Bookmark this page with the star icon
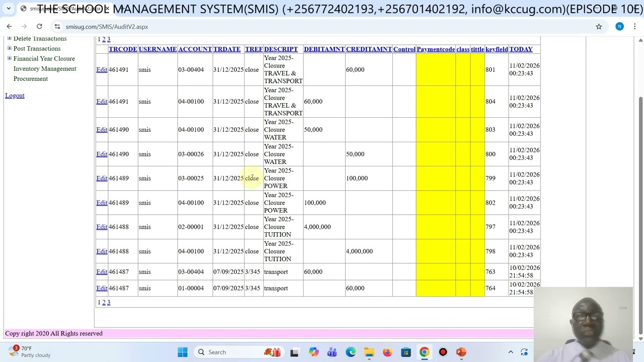Screen dimensions: 644x362 pos(599,27)
